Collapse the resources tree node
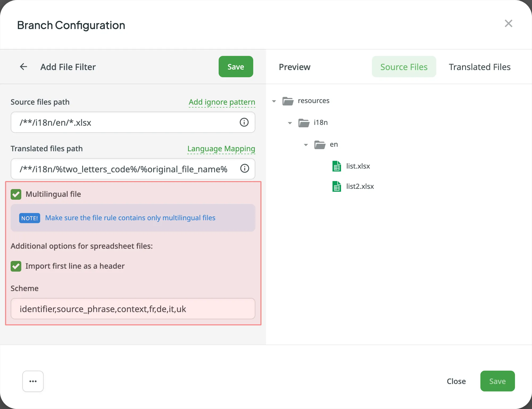Viewport: 532px width, 409px height. (274, 101)
